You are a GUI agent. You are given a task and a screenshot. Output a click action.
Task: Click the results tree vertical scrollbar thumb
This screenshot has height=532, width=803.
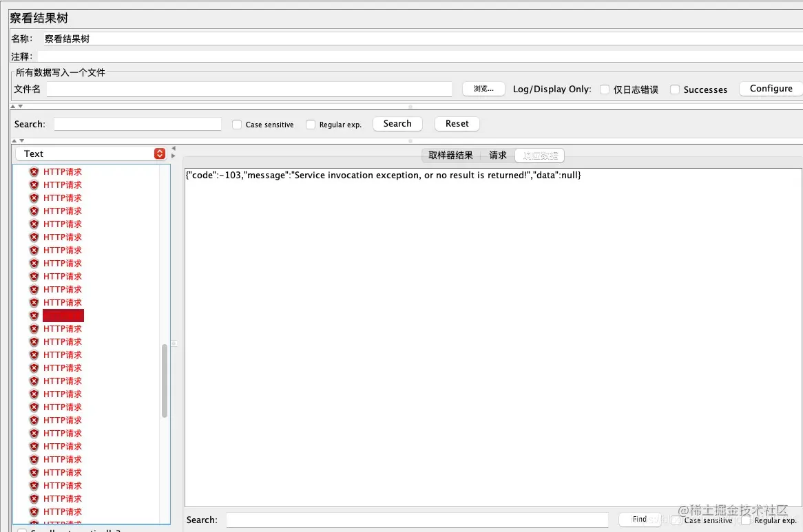click(165, 381)
